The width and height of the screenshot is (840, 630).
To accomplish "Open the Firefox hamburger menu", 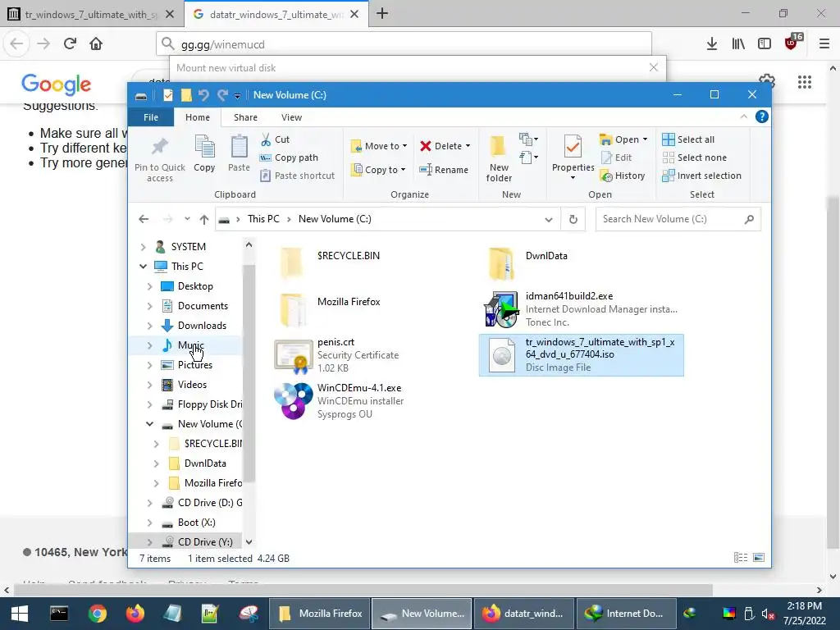I will (824, 44).
